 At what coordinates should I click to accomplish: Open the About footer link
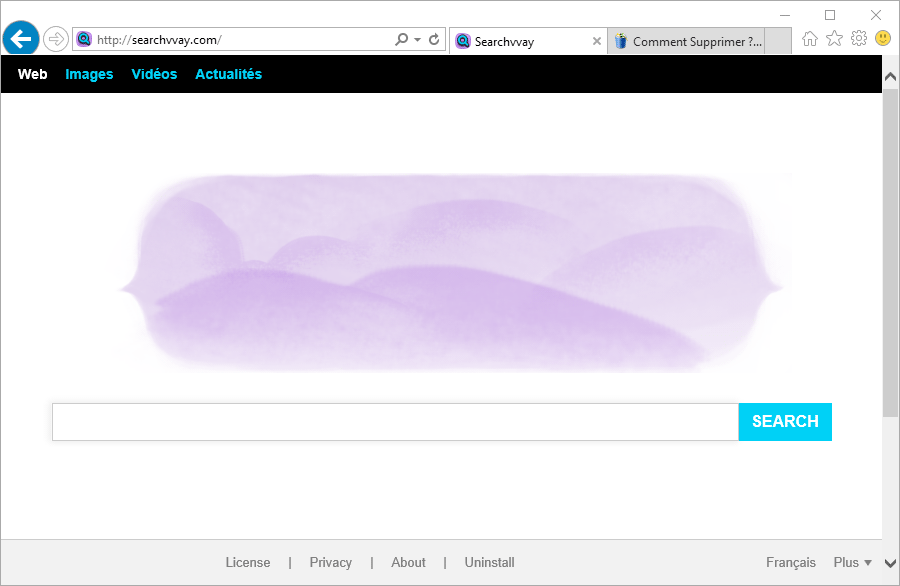click(408, 562)
